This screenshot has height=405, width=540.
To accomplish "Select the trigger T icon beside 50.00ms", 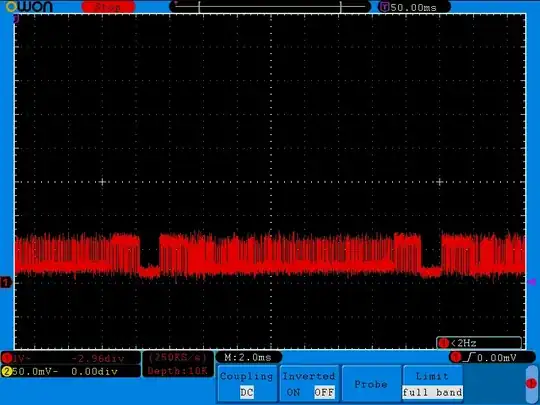I will point(384,7).
